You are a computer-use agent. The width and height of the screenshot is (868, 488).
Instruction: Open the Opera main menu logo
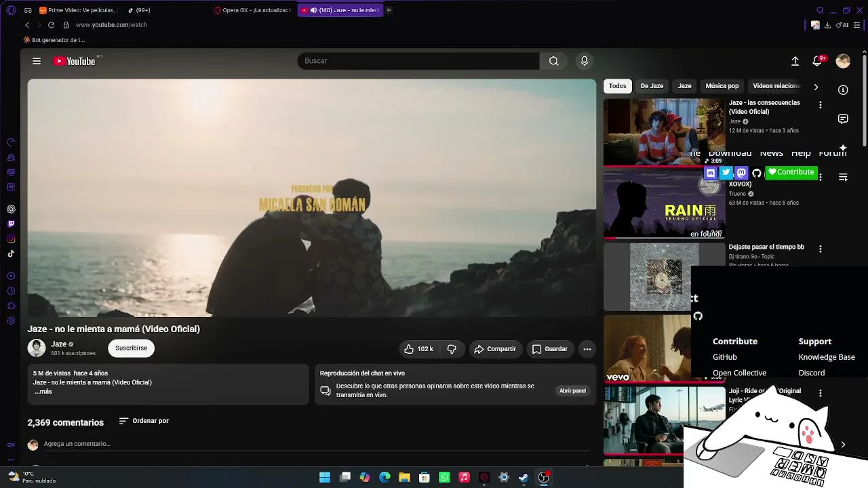tap(11, 10)
